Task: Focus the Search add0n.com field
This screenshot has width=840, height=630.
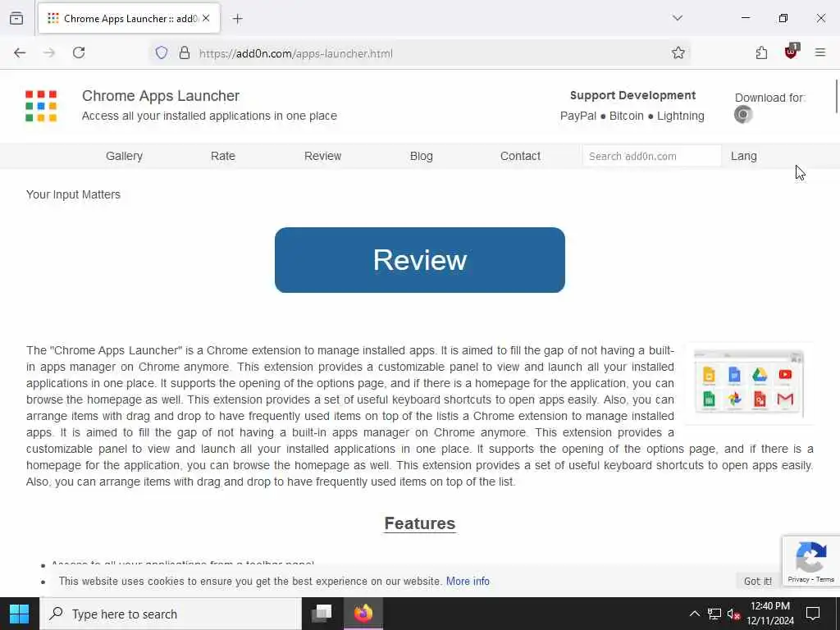Action: click(651, 156)
